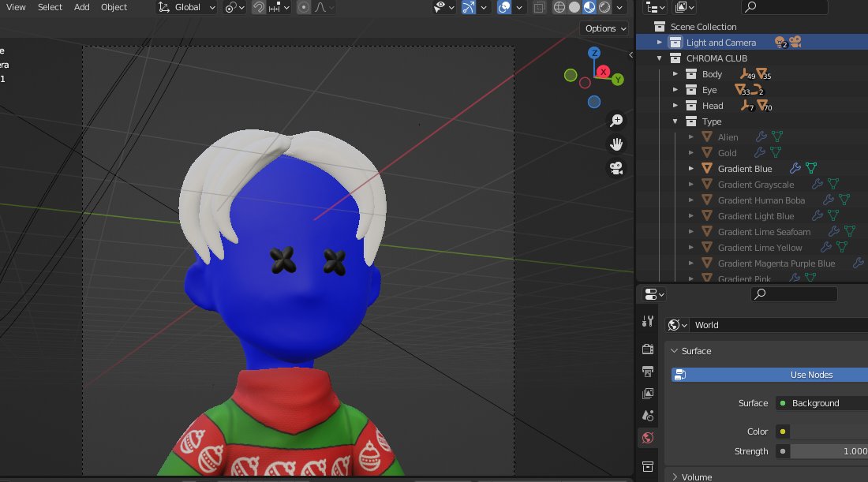Open the outliner display mode dropdown
Screen dimensions: 868x482
656,7
